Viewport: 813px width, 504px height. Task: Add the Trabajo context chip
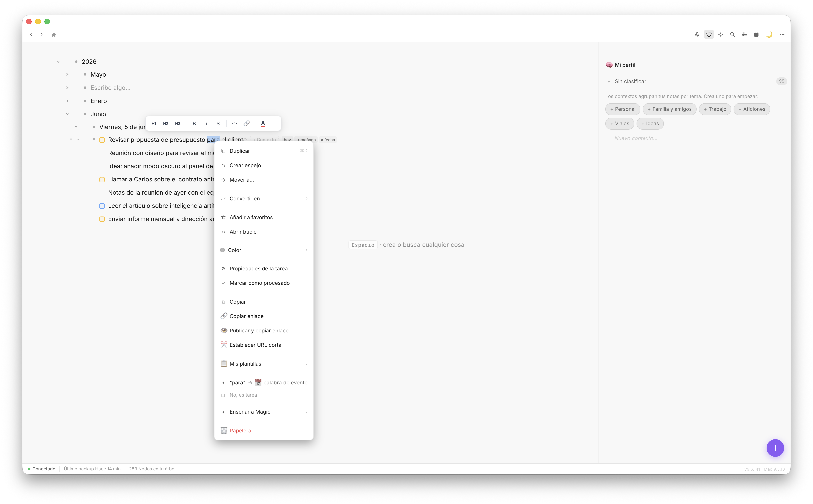point(715,109)
